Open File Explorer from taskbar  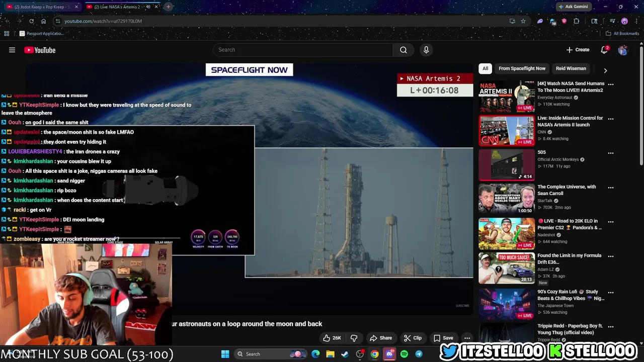[330, 354]
